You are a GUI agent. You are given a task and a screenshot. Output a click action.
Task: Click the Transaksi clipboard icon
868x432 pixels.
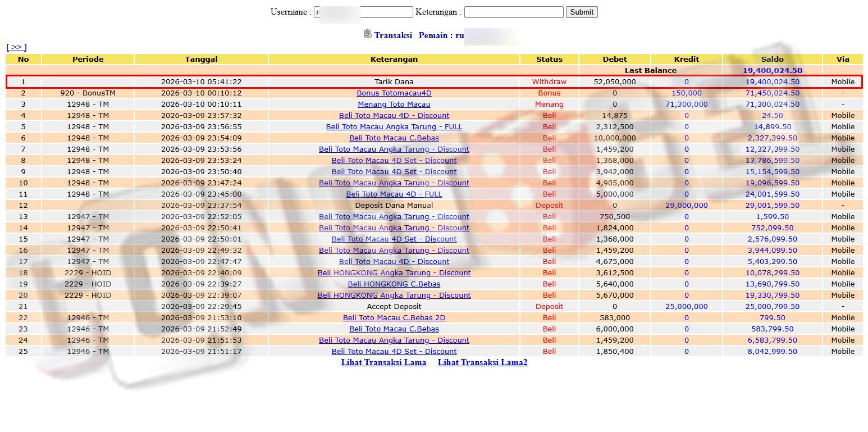coord(368,34)
